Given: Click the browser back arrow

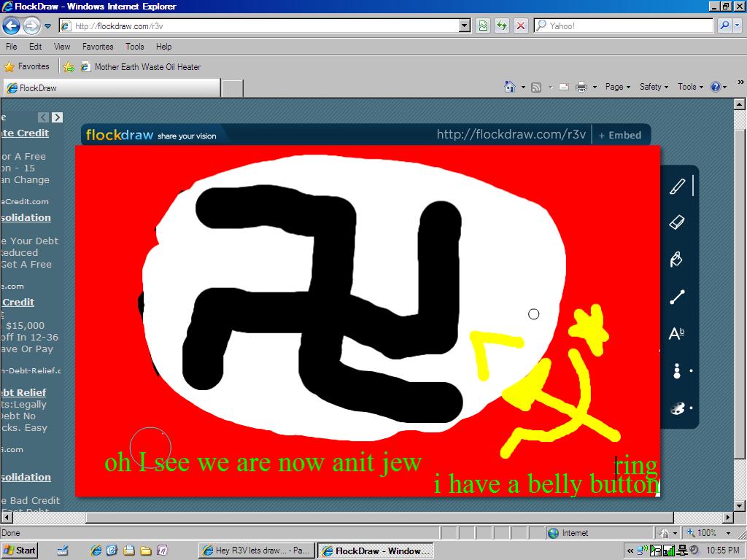Looking at the screenshot, I should click(11, 26).
